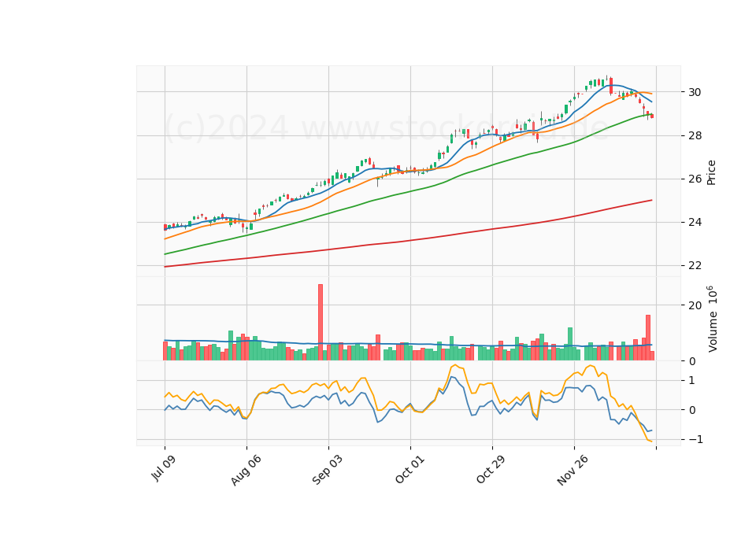Image resolution: width=756 pixels, height=543 pixels.
Task: Click the stockdroid watermark text
Action: click(387, 127)
